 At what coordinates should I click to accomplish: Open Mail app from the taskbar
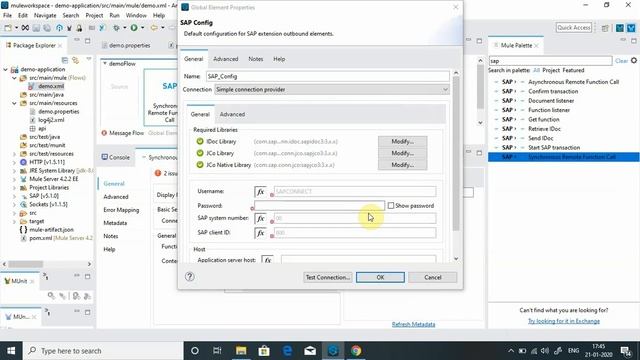(x=310, y=351)
